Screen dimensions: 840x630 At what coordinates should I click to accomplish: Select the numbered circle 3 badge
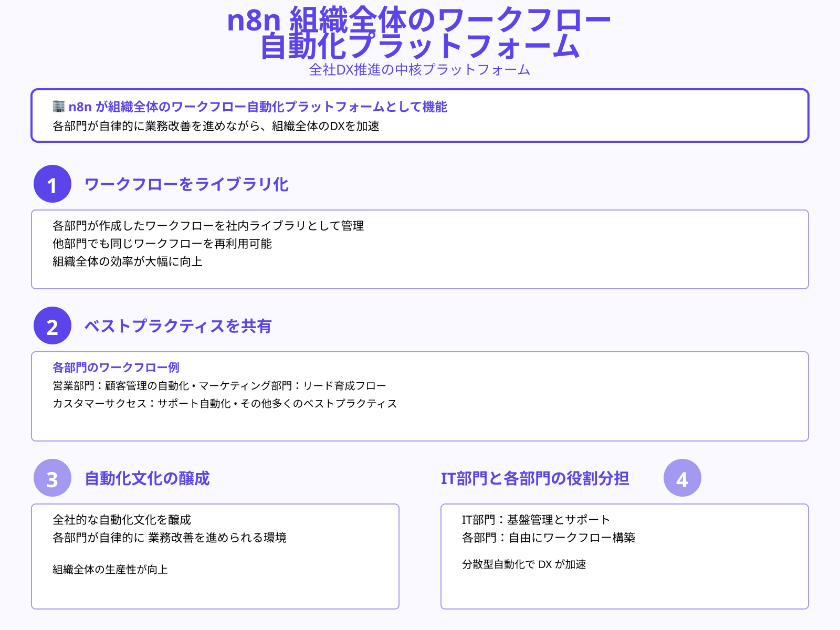pos(52,478)
